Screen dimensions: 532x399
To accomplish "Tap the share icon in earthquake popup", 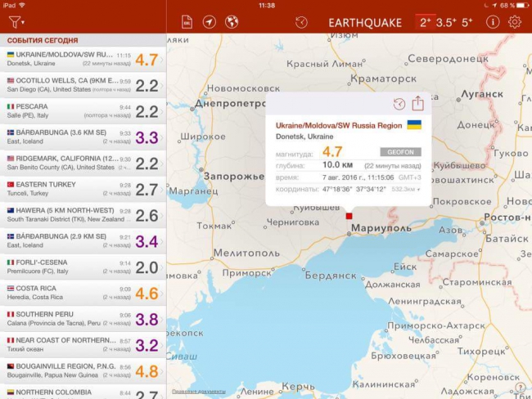I will [x=417, y=104].
